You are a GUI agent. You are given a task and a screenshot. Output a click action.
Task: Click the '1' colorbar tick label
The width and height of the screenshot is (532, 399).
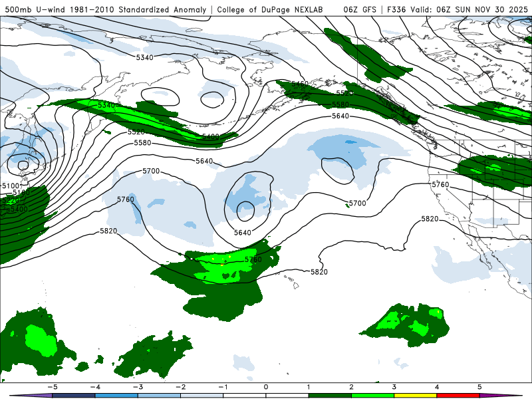point(309,387)
